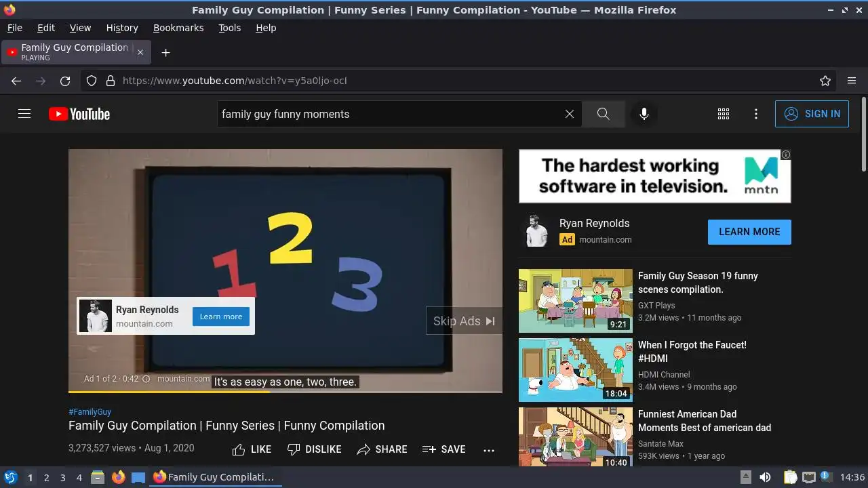Bookmark this page with the star

click(825, 81)
